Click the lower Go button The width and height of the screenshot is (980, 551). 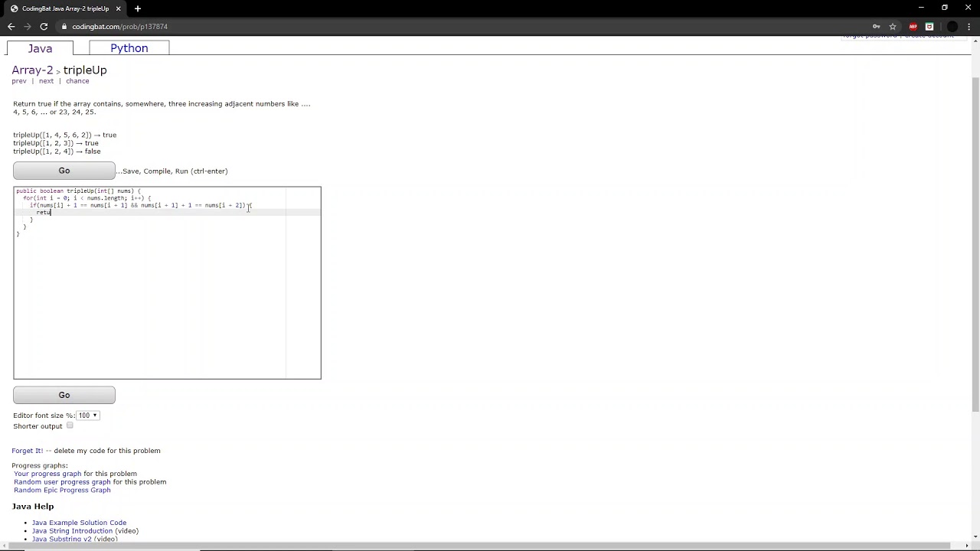pos(64,395)
